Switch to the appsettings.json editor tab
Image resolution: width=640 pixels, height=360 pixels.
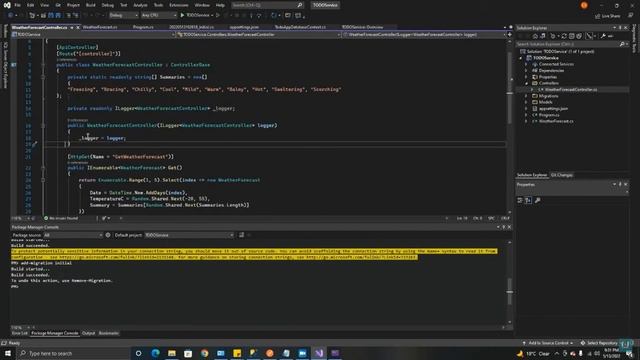tap(244, 27)
